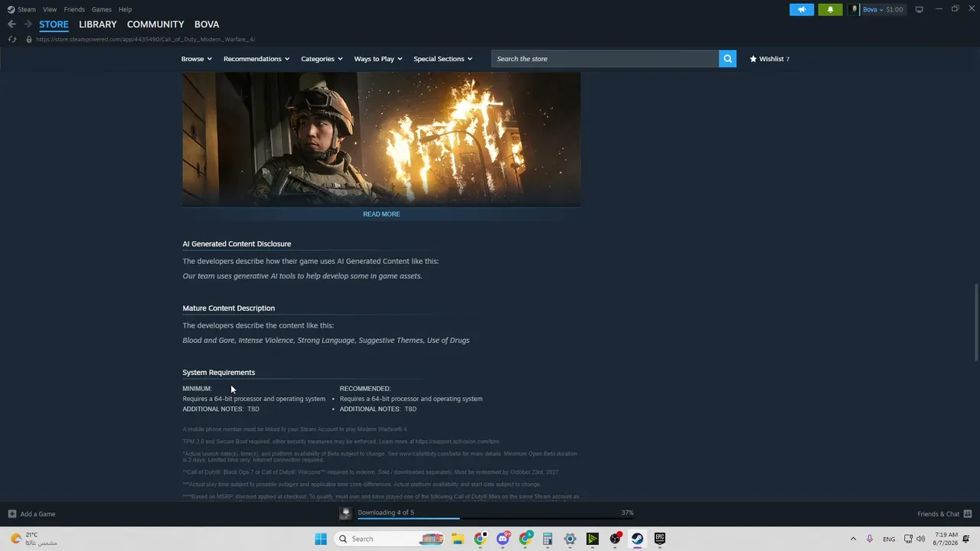Click the volume icon in system tray
The width and height of the screenshot is (980, 551).
(920, 539)
